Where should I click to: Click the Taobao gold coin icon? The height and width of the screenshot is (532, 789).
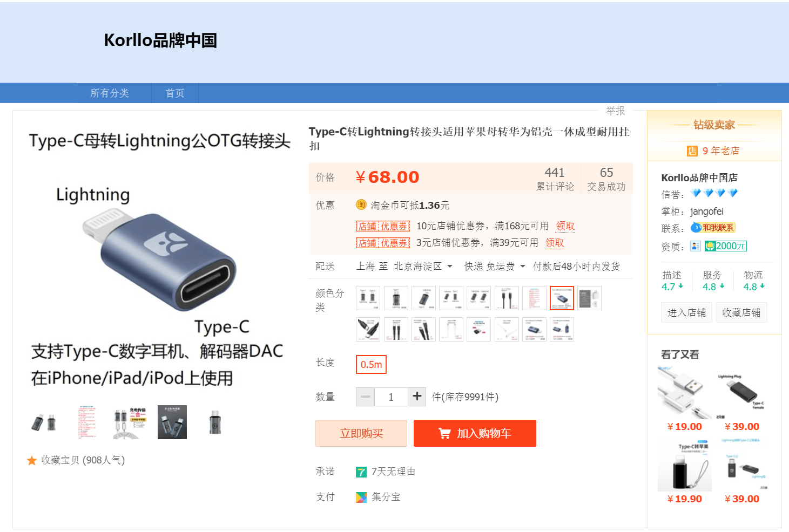click(361, 205)
